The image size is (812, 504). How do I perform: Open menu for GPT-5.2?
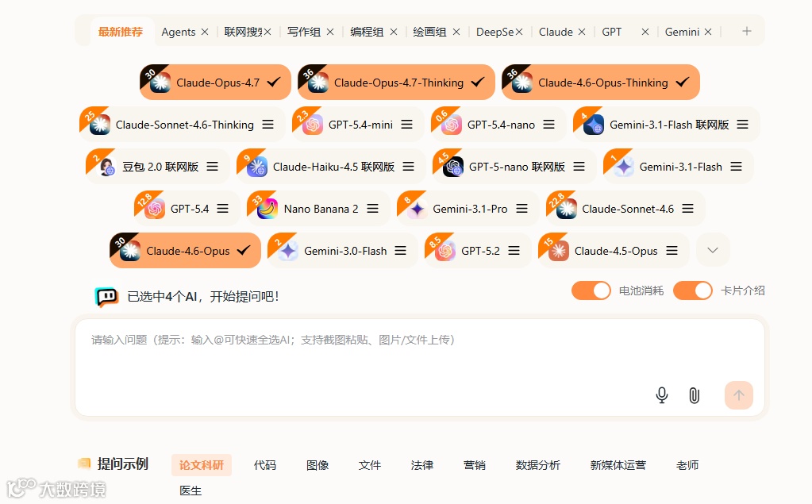(x=514, y=251)
